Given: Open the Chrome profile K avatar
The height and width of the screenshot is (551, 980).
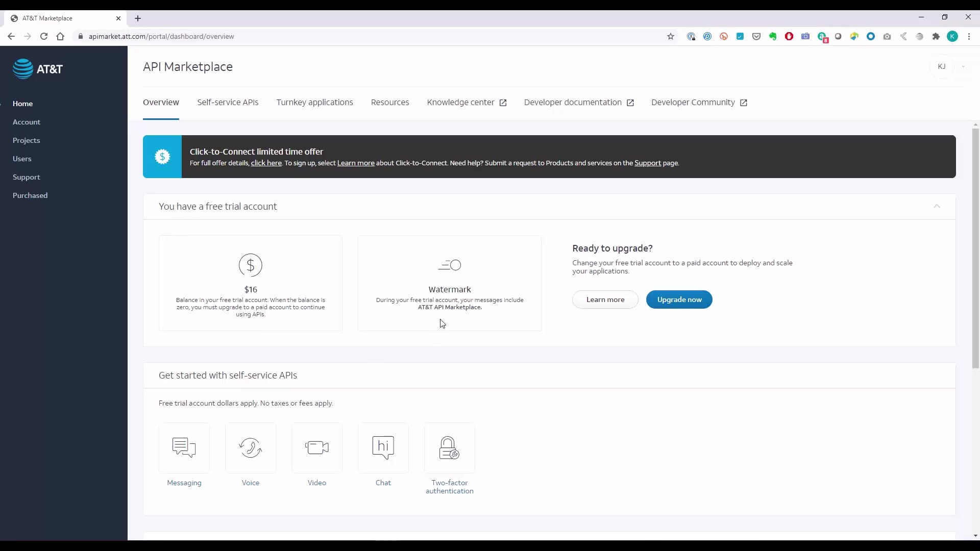Looking at the screenshot, I should (x=952, y=36).
